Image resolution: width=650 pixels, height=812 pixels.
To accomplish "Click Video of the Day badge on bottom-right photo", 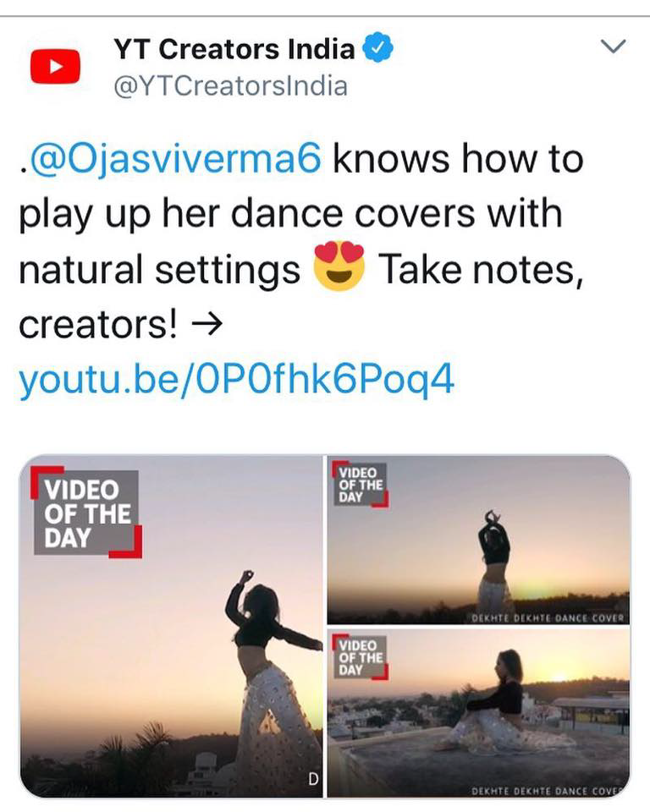I will 361,657.
